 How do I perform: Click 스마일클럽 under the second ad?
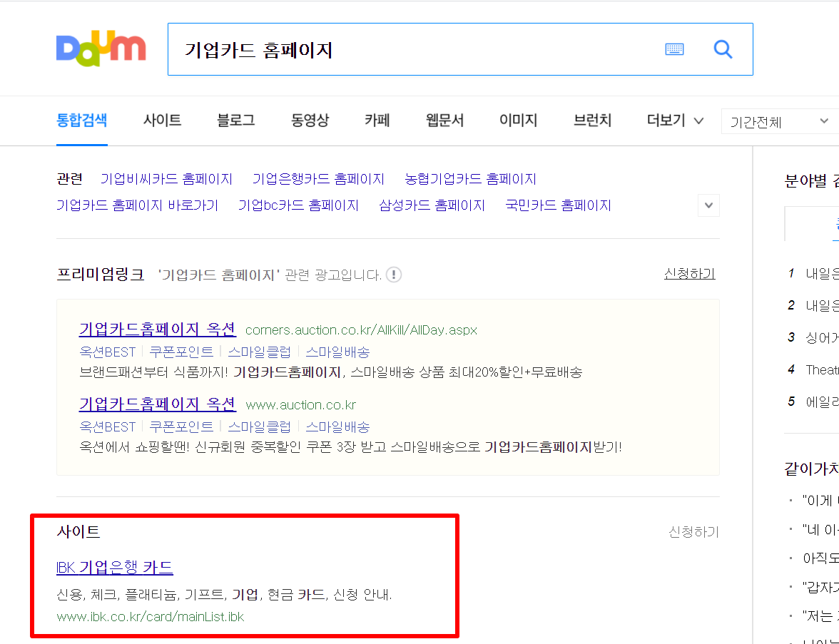pyautogui.click(x=260, y=426)
